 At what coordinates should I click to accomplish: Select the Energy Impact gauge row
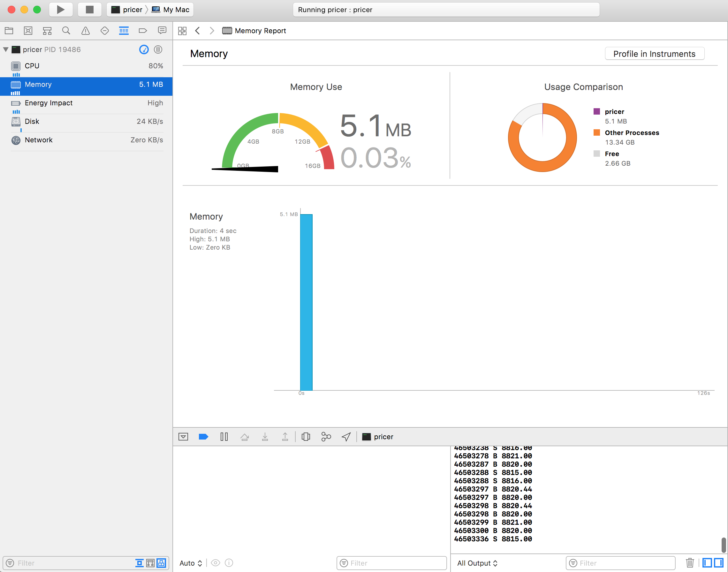[87, 103]
